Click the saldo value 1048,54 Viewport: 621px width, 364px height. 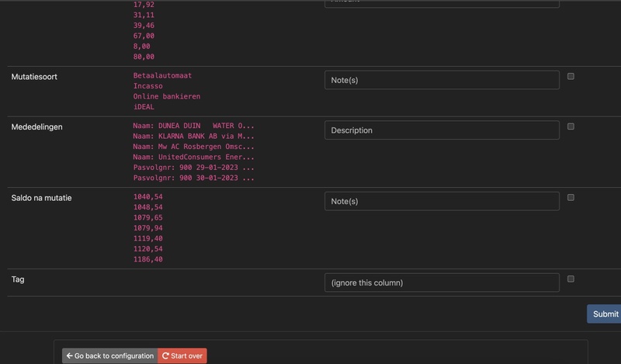(x=147, y=207)
